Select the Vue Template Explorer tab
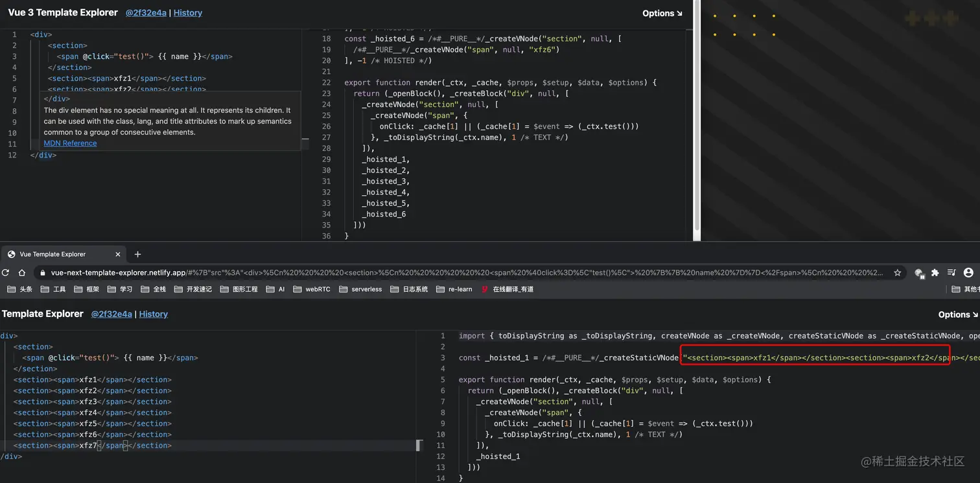Viewport: 980px width, 483px height. [x=64, y=254]
